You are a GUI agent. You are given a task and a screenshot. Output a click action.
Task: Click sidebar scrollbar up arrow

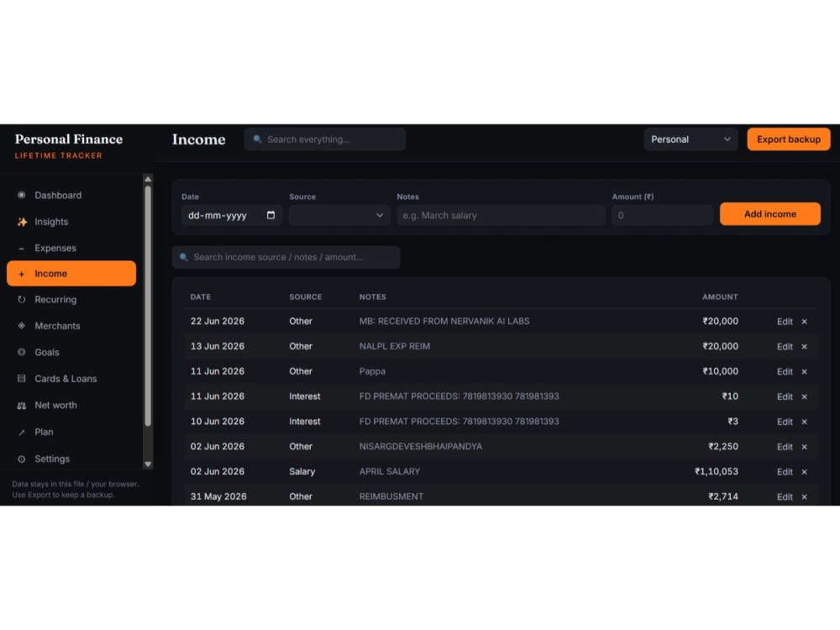tap(148, 180)
